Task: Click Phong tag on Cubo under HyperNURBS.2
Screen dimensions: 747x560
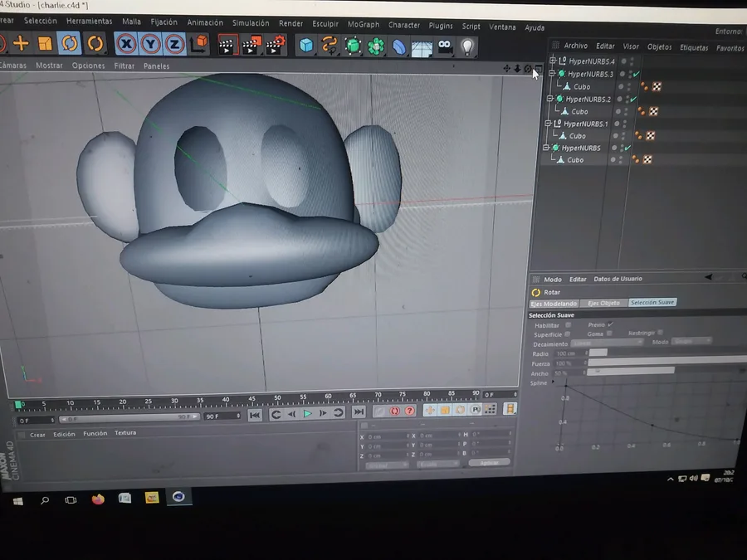Action: (x=642, y=111)
